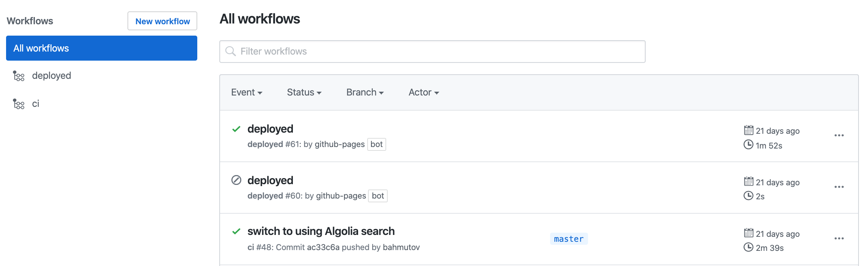Image resolution: width=868 pixels, height=266 pixels.
Task: Click '21 days ago' on deployed #60 row
Action: click(778, 182)
